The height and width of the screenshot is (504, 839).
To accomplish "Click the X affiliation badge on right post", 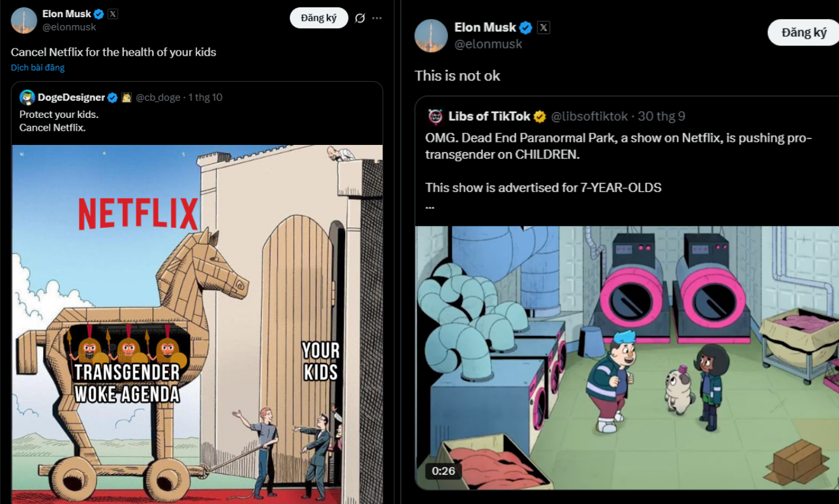I will (x=544, y=27).
